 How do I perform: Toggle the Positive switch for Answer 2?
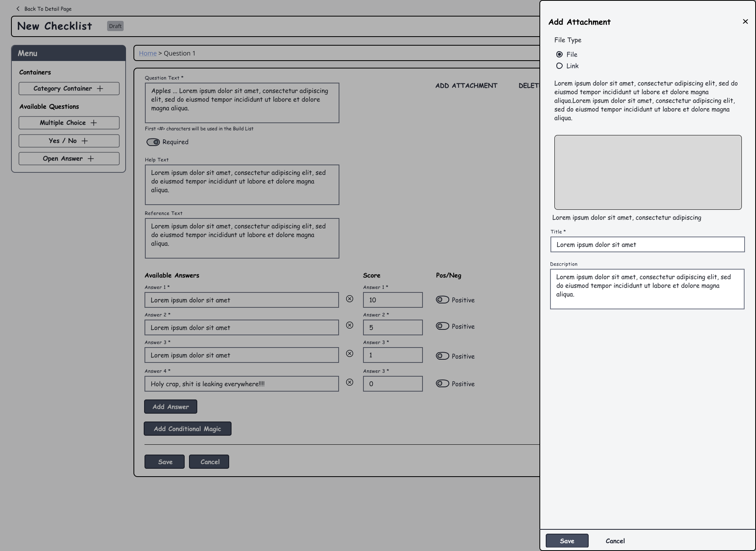point(443,326)
